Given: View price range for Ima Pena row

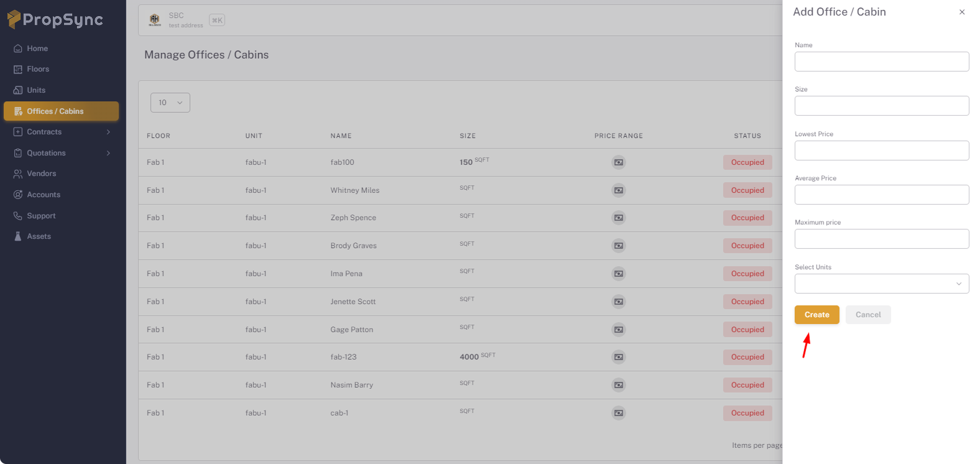Looking at the screenshot, I should (619, 274).
